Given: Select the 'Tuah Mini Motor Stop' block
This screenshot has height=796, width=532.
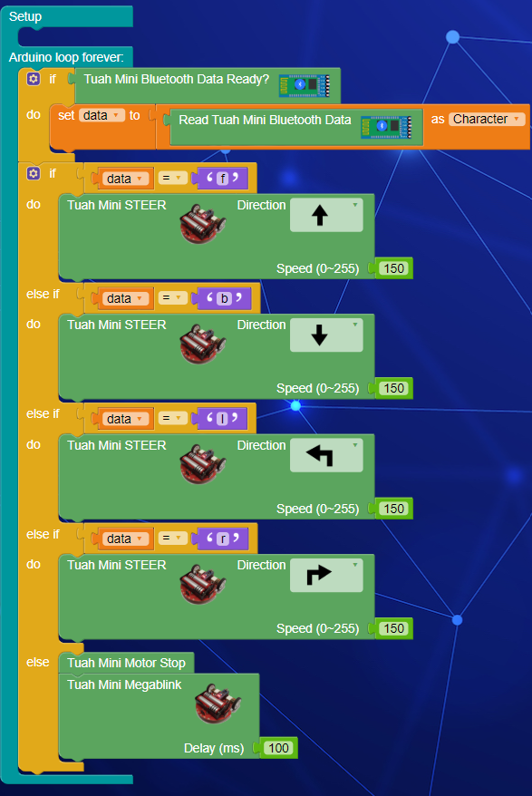Looking at the screenshot, I should coord(126,663).
